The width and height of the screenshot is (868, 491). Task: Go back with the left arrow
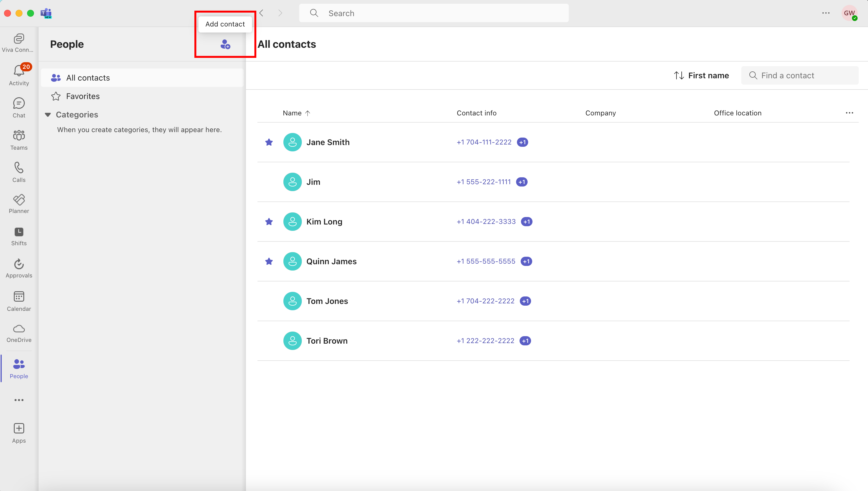(261, 13)
